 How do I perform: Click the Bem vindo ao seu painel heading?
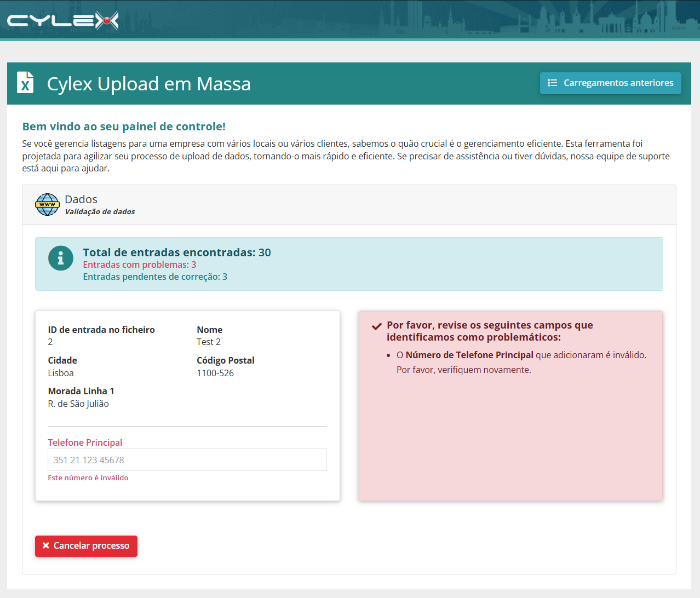pyautogui.click(x=124, y=127)
